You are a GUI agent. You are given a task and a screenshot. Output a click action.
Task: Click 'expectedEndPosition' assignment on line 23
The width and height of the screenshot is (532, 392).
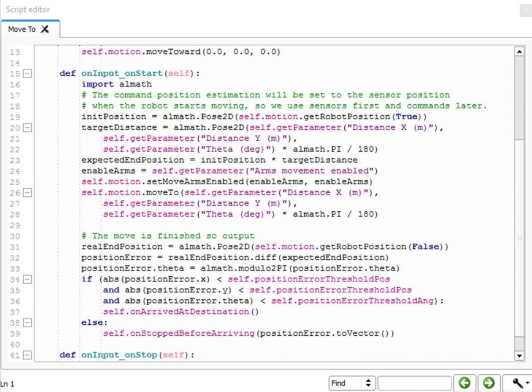219,160
